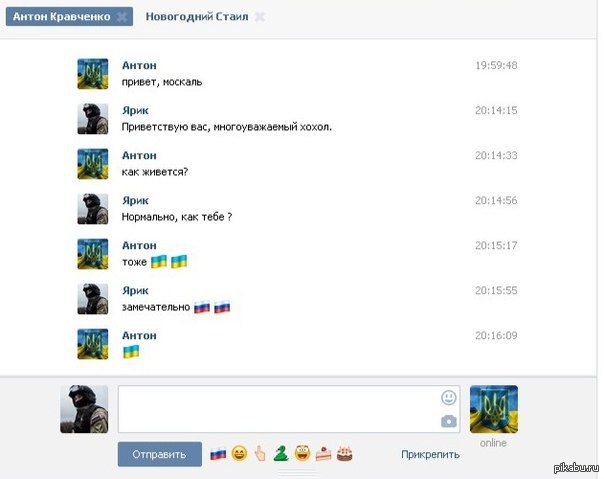This screenshot has height=479, width=604.
Task: Insert the cake slice emoji
Action: tap(324, 454)
